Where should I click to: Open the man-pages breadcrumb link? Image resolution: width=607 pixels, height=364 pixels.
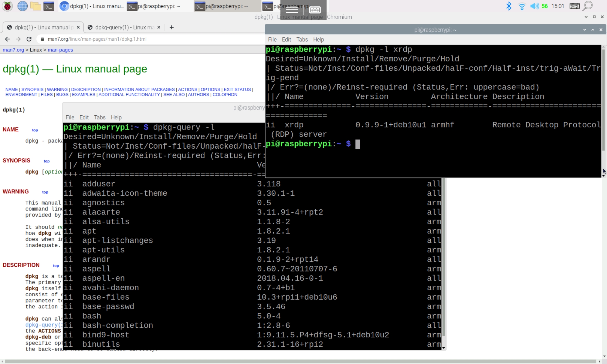(60, 50)
